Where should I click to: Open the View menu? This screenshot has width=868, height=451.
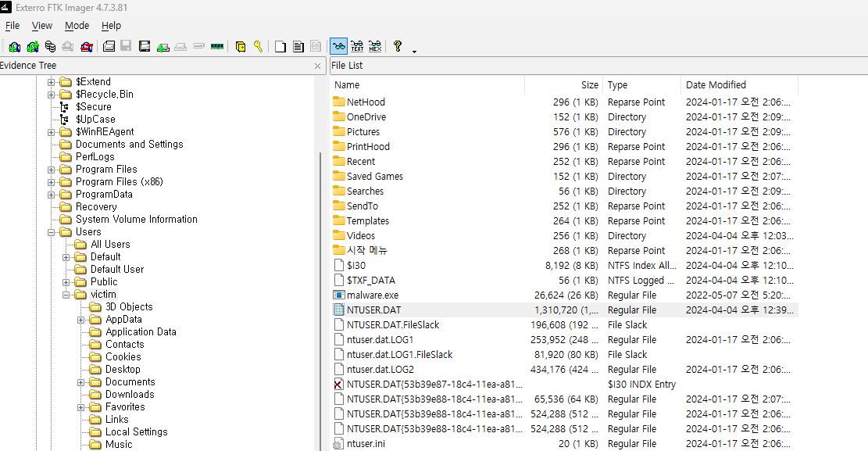point(42,26)
